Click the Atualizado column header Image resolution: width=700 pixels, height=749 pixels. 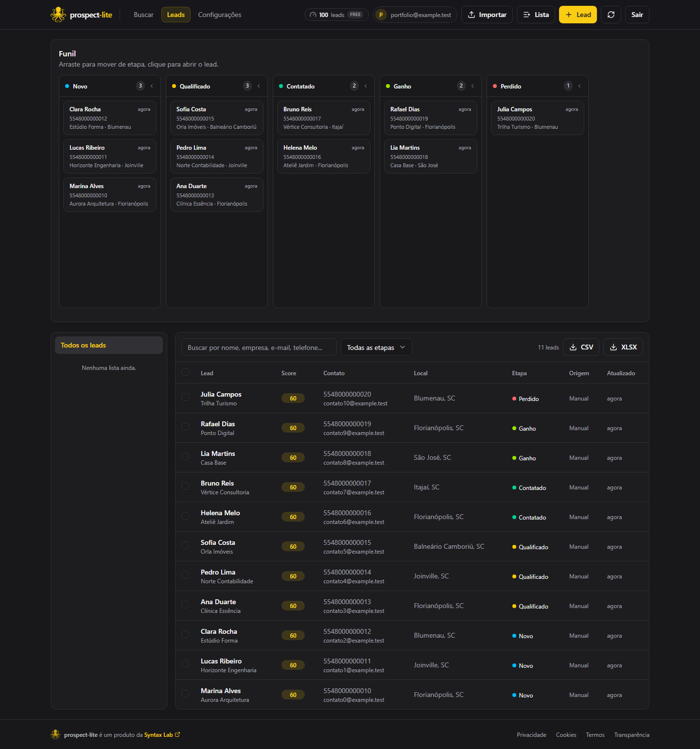click(x=621, y=373)
